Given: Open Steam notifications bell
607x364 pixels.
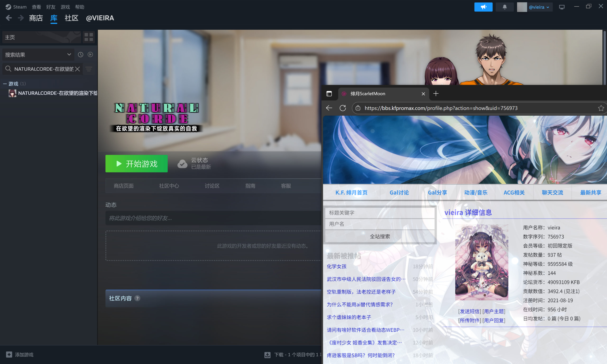Looking at the screenshot, I should tap(505, 7).
